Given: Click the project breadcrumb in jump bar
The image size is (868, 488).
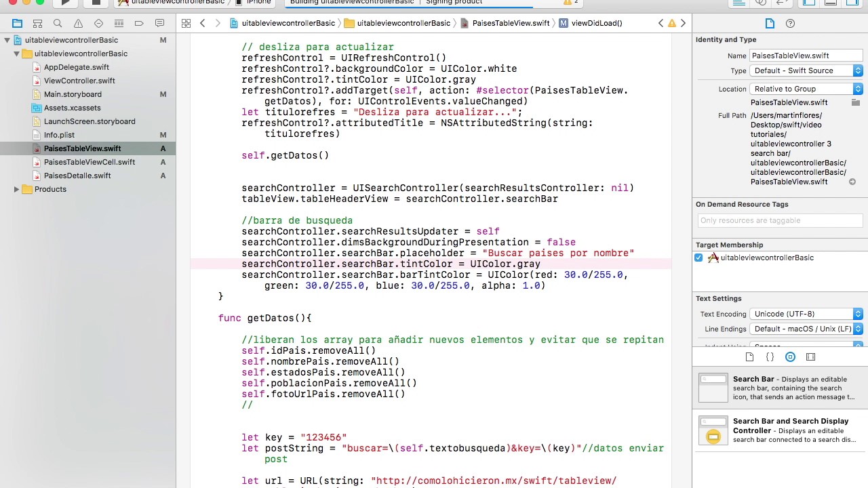Looking at the screenshot, I should (282, 23).
